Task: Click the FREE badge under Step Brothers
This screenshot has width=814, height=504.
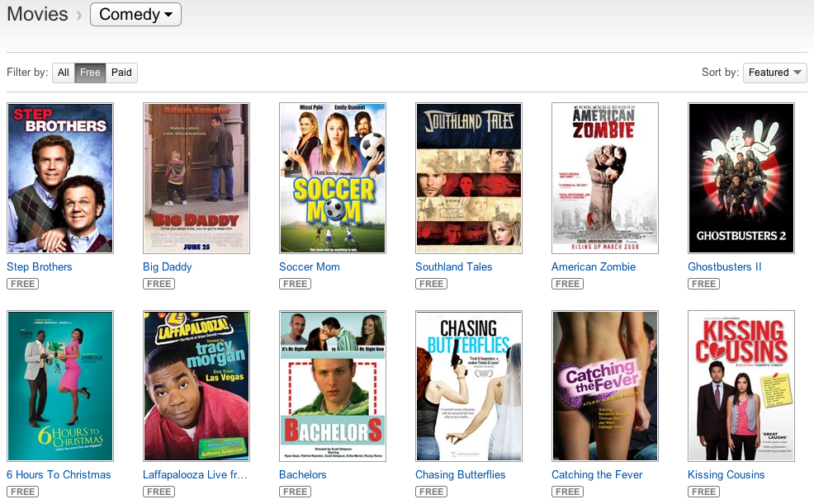Action: click(x=22, y=284)
